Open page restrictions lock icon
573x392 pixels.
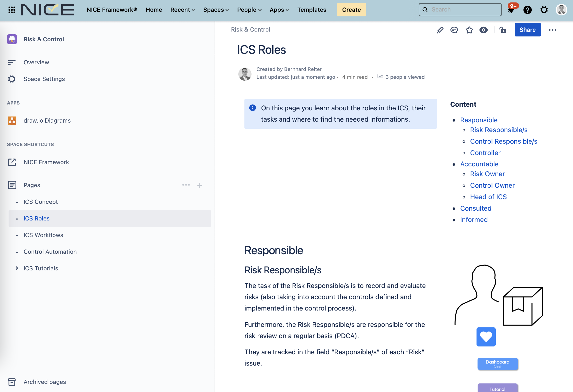[x=503, y=30]
